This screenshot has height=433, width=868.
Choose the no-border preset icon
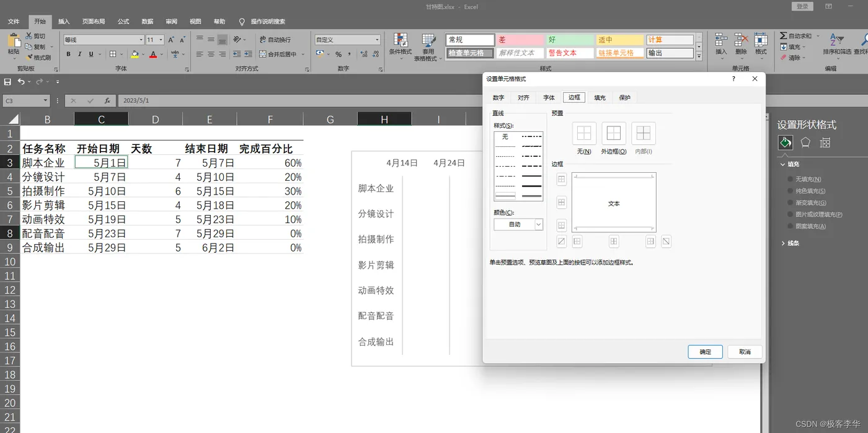583,133
